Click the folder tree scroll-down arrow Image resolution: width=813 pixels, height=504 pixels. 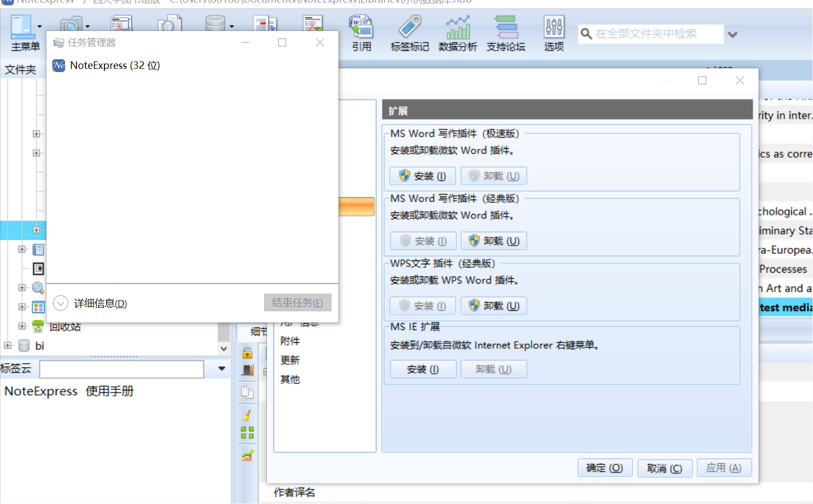tap(224, 349)
